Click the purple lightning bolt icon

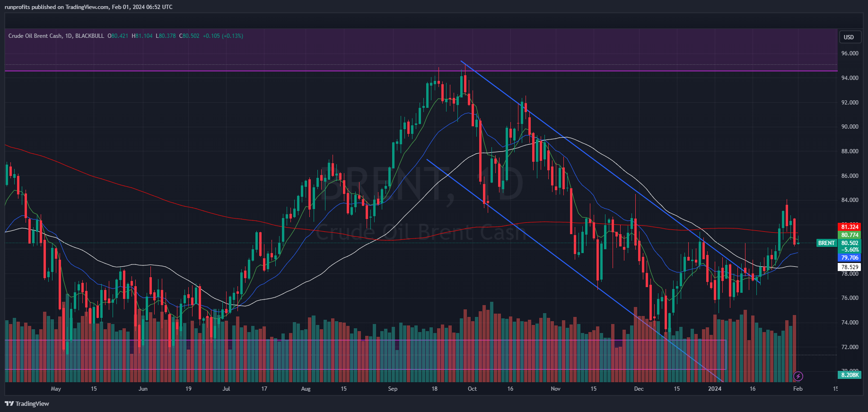tap(798, 376)
